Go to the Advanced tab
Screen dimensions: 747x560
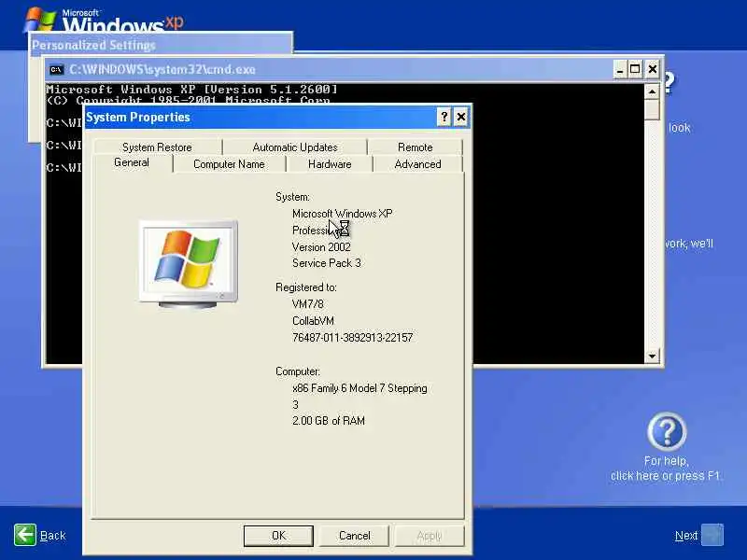pyautogui.click(x=417, y=164)
